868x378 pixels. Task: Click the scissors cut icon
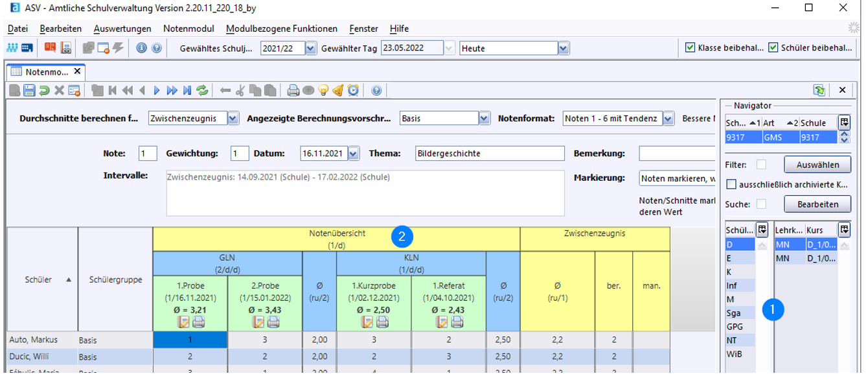pyautogui.click(x=240, y=91)
